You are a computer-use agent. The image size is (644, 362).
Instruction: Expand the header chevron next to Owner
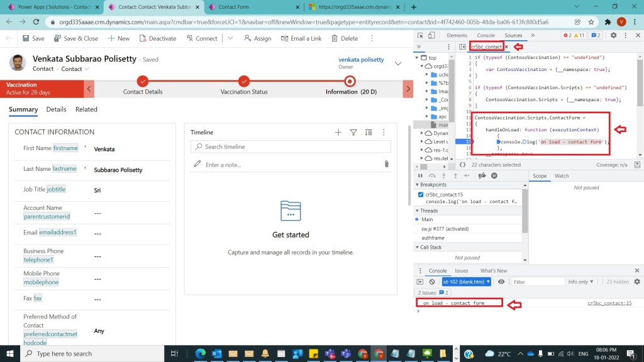pos(397,63)
